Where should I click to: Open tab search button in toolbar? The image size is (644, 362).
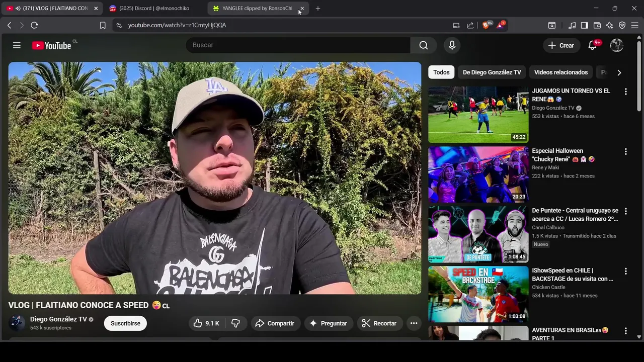tap(552, 25)
